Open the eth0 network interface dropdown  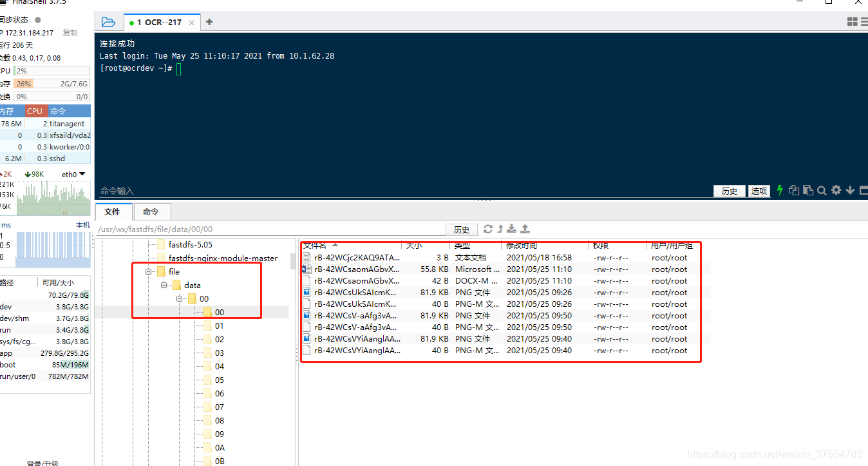[73, 175]
